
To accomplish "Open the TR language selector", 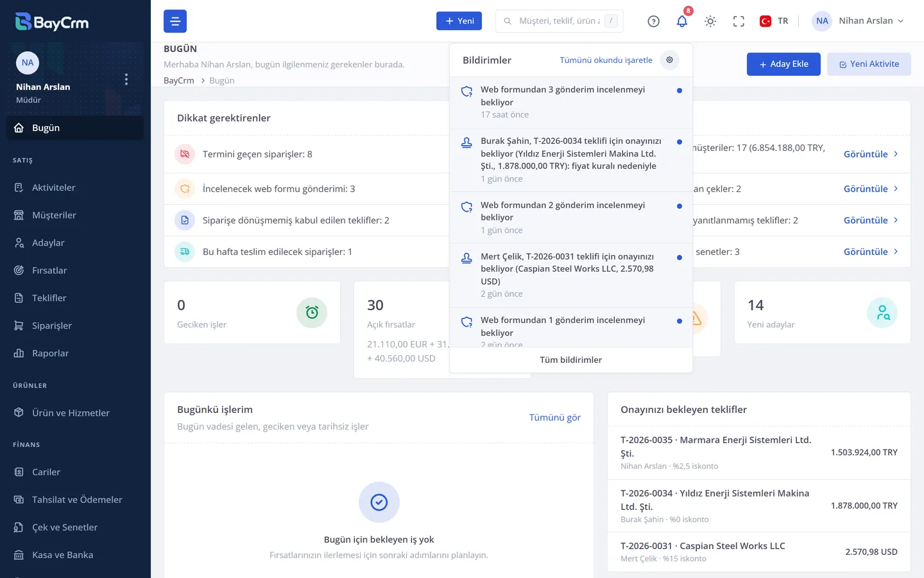I will point(774,21).
